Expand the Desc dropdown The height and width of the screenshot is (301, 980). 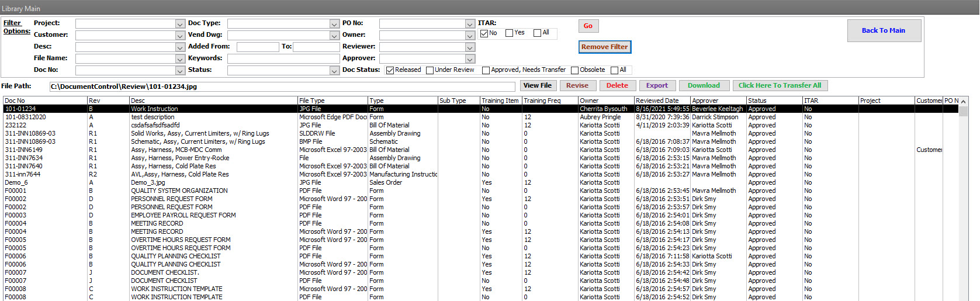(x=180, y=47)
